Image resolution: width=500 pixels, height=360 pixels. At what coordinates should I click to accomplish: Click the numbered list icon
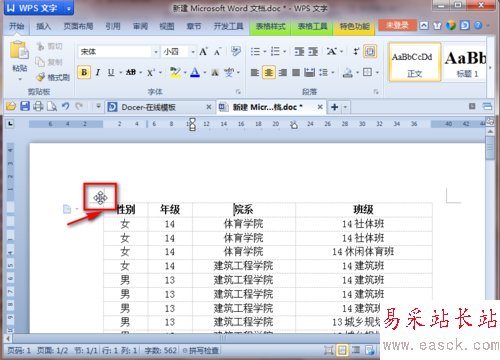click(x=275, y=51)
